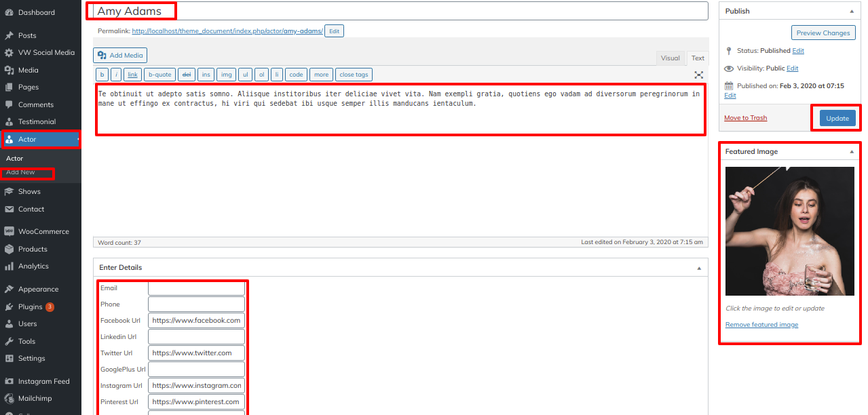Click the featured image thumbnail
Image resolution: width=868 pixels, height=415 pixels.
789,231
